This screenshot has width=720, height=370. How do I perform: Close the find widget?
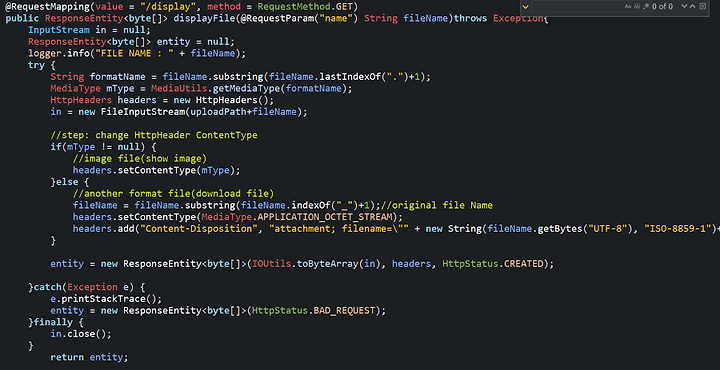click(702, 6)
